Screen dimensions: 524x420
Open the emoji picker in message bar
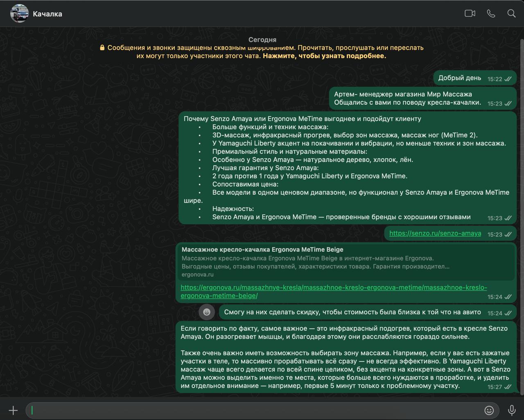pos(489,410)
